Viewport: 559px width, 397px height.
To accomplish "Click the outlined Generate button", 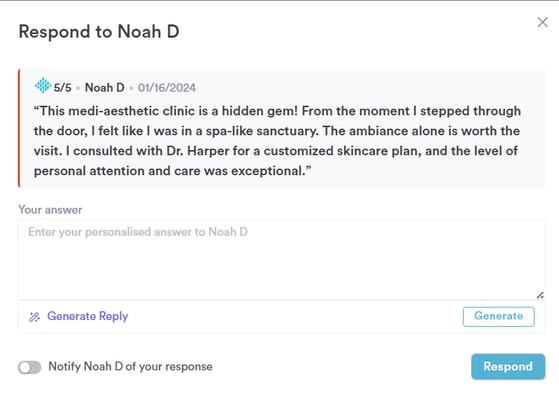I will [498, 316].
